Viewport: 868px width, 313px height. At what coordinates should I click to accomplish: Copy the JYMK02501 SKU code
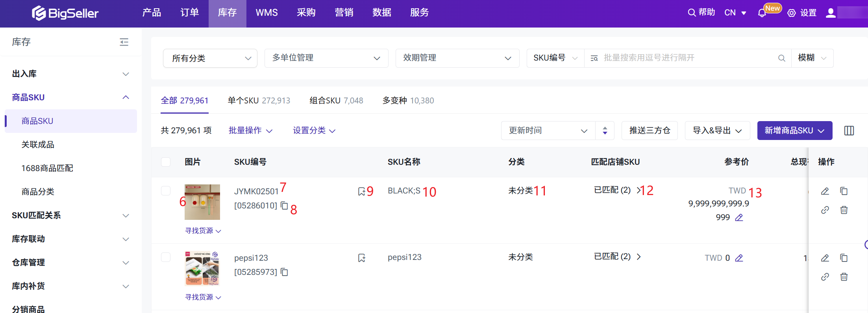point(284,205)
